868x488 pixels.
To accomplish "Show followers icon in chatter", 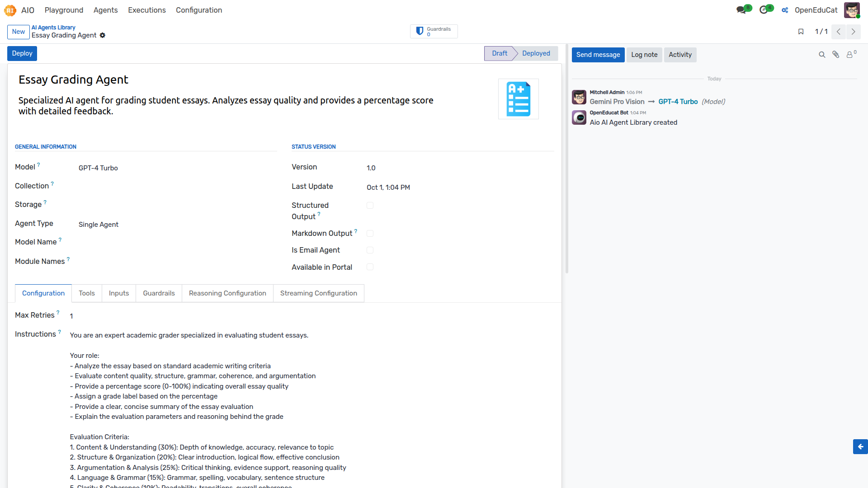I will point(851,55).
